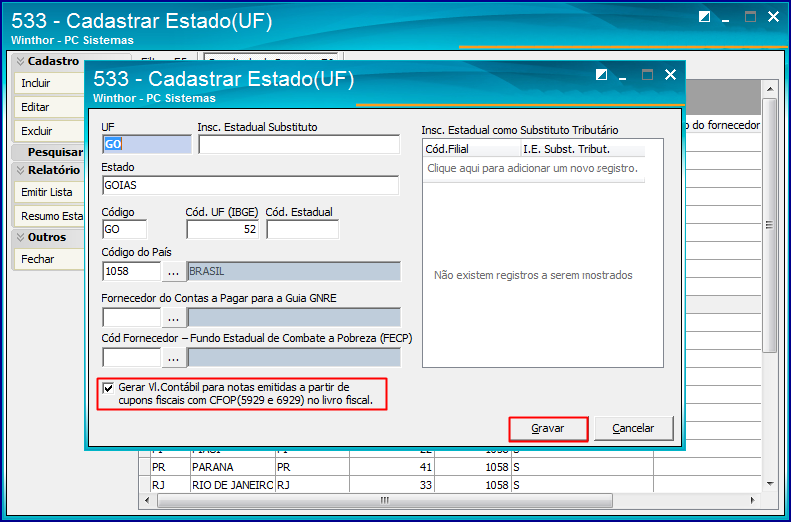791x522 pixels.
Task: Click main grid vertical scrollbar down arrow
Action: point(769,484)
